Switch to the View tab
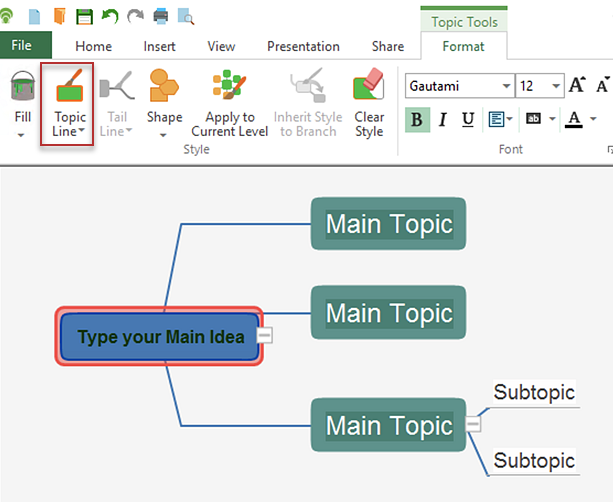The image size is (613, 502). coord(221,46)
